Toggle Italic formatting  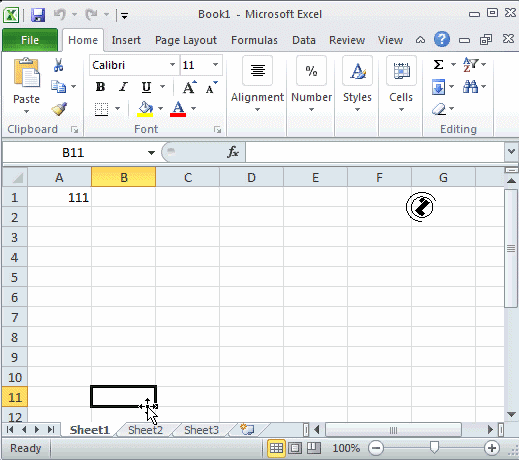[123, 87]
